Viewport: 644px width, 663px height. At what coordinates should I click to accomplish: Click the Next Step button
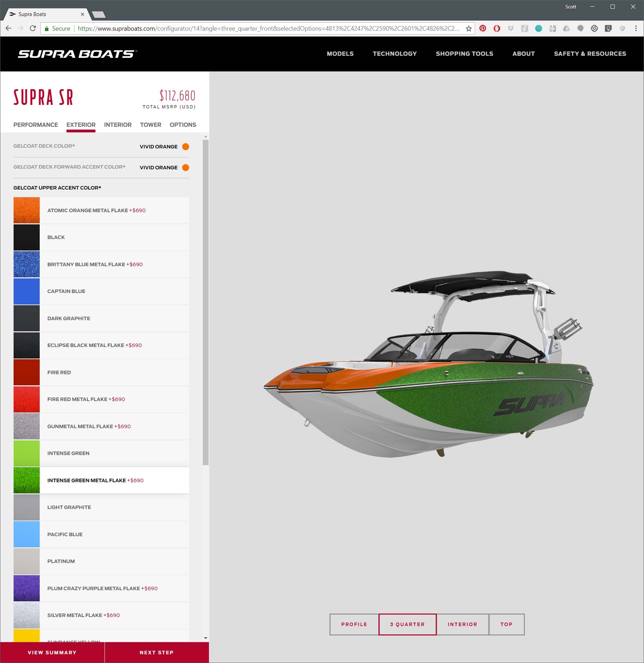(x=157, y=652)
